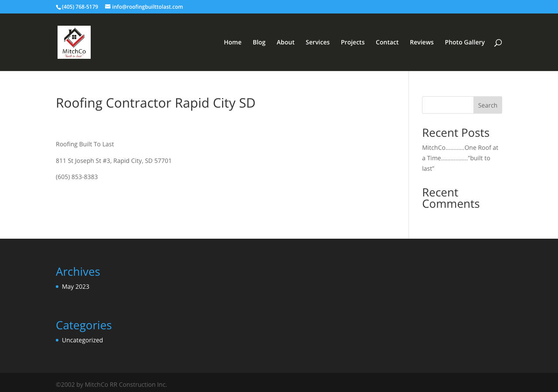
Task: Click the ©2002 MitchCo RR Construction copyright text
Action: point(111,385)
